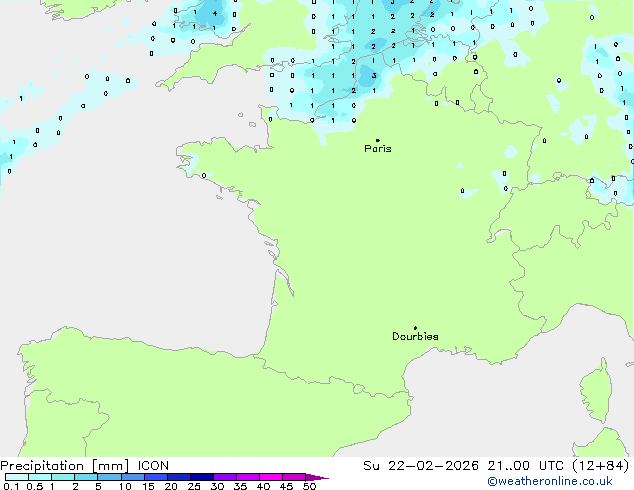Screen dimensions: 634x490
Task: Click the 15–20 mm legend color swatch
Action: pos(156,477)
